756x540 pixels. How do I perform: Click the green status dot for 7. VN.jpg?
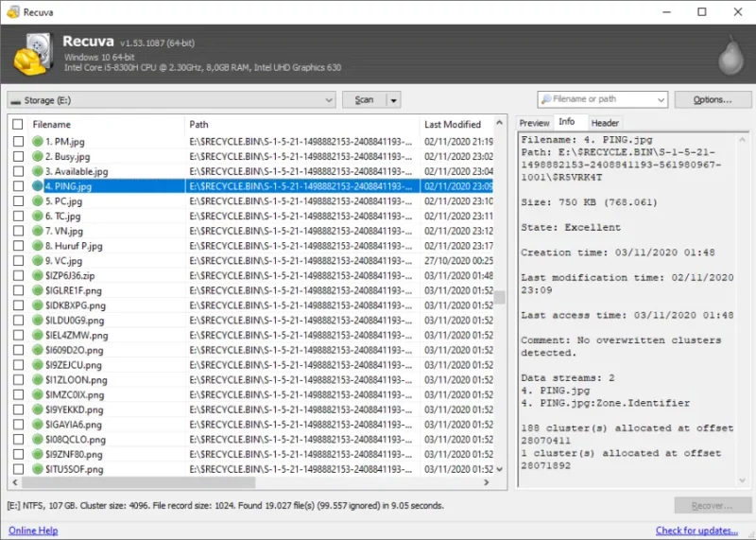tap(38, 231)
